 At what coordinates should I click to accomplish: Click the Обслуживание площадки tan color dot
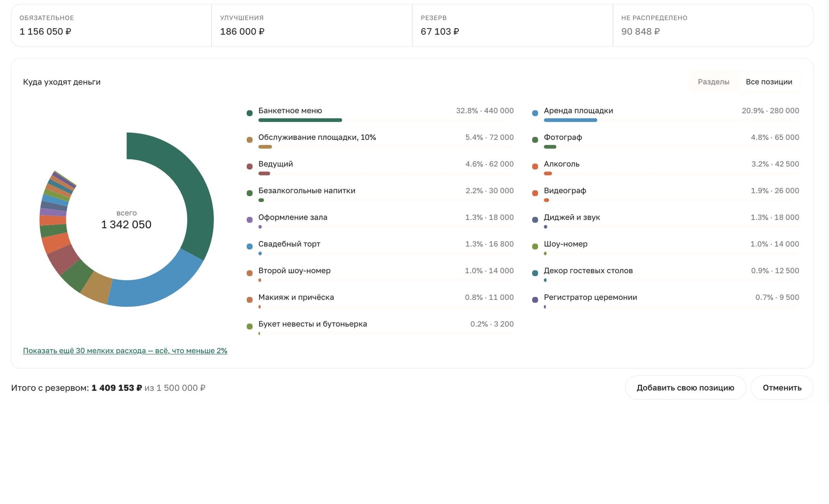tap(250, 140)
